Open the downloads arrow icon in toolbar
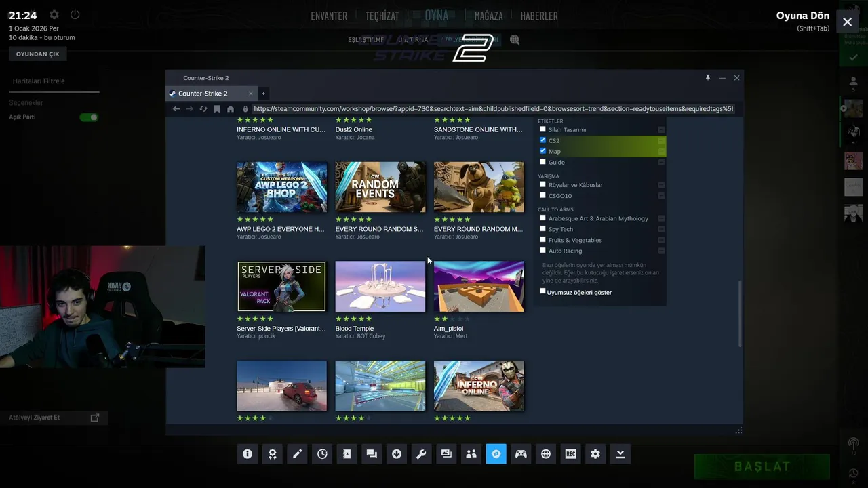Screen dimensions: 868x488 397,454
